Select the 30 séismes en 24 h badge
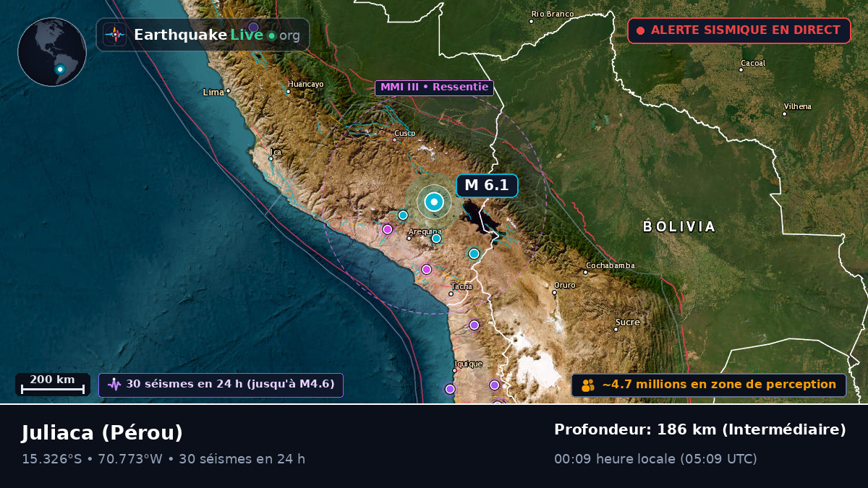 click(x=221, y=385)
